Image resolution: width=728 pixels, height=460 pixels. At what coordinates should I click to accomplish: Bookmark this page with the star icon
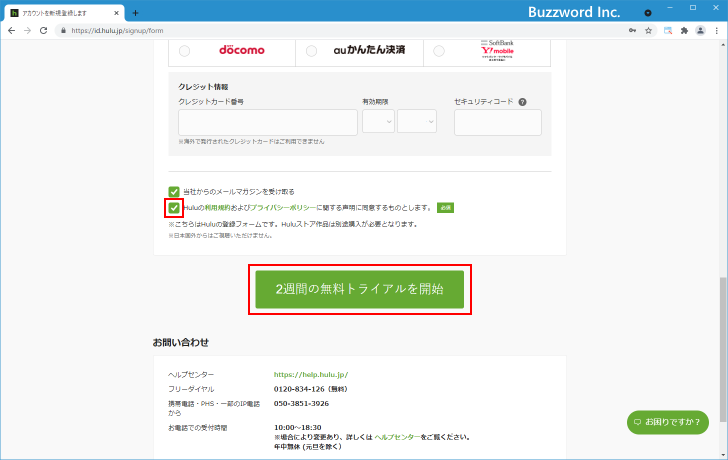(649, 31)
